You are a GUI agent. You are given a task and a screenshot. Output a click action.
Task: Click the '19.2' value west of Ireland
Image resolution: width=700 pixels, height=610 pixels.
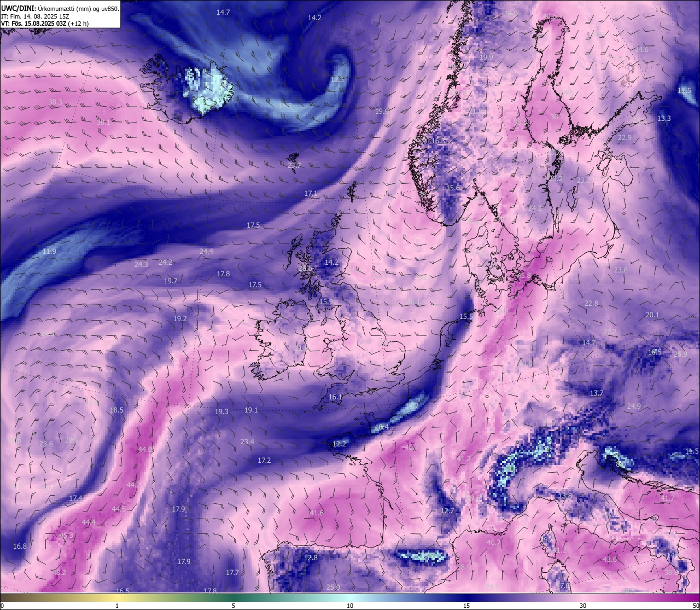point(180,318)
